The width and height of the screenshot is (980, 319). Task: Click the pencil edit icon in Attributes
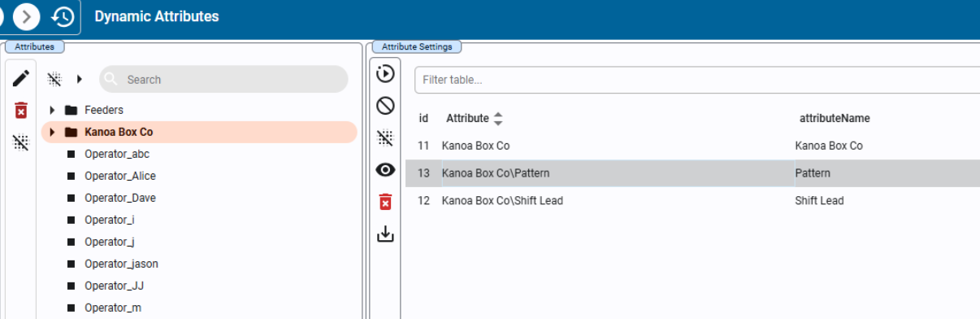click(x=21, y=79)
